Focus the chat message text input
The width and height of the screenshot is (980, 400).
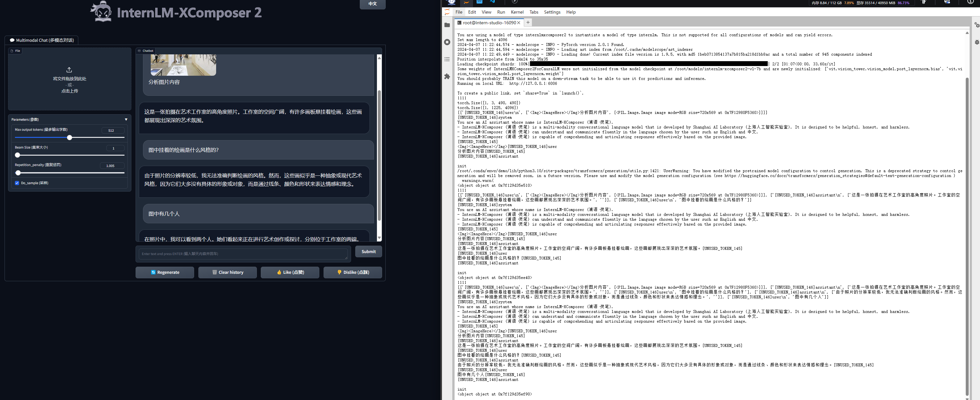[x=243, y=254]
